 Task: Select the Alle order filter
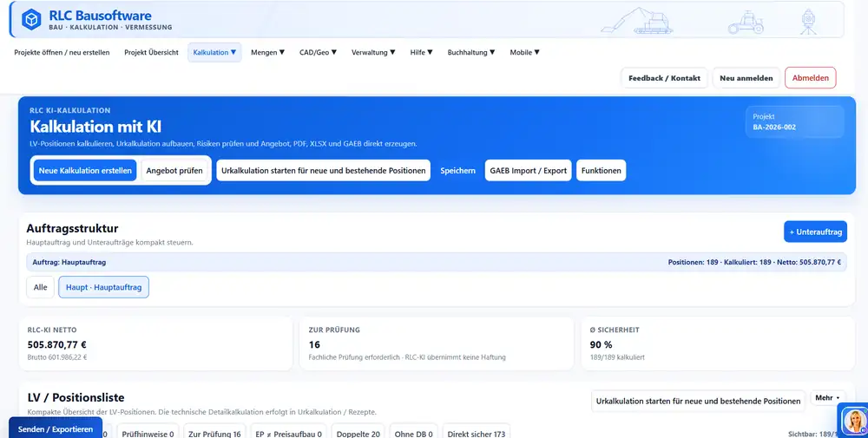(41, 287)
